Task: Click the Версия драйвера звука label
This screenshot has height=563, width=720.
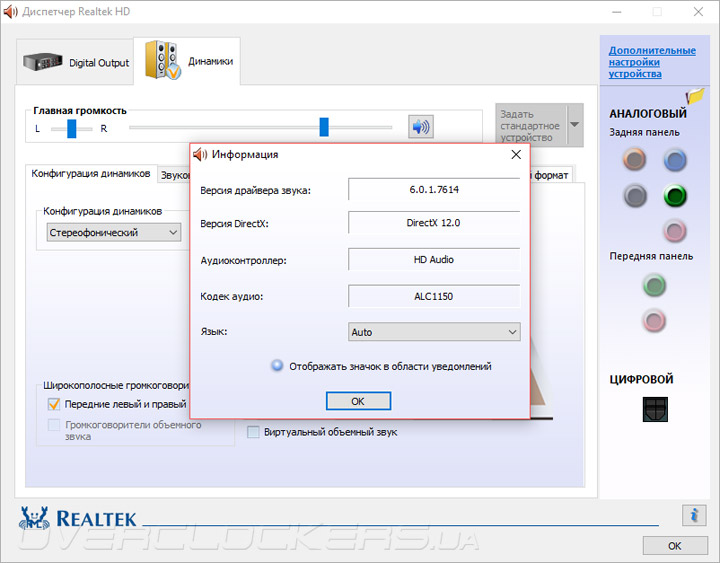Action: (x=255, y=191)
